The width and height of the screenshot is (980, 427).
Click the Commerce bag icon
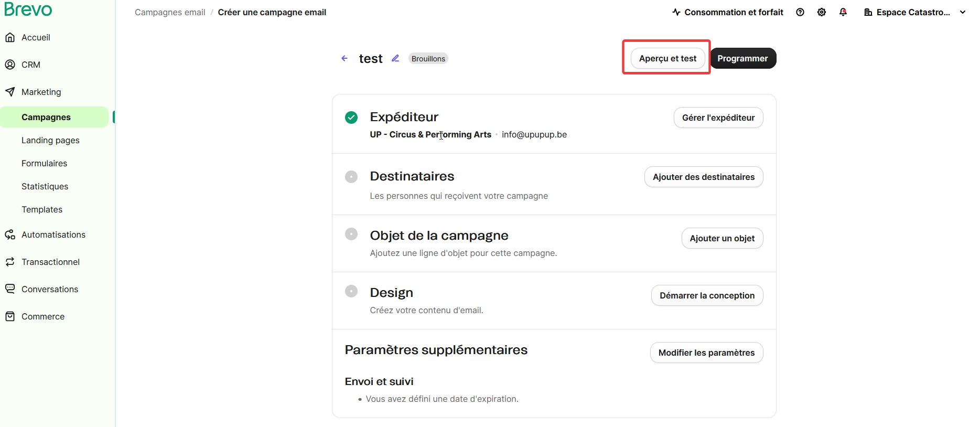point(10,316)
